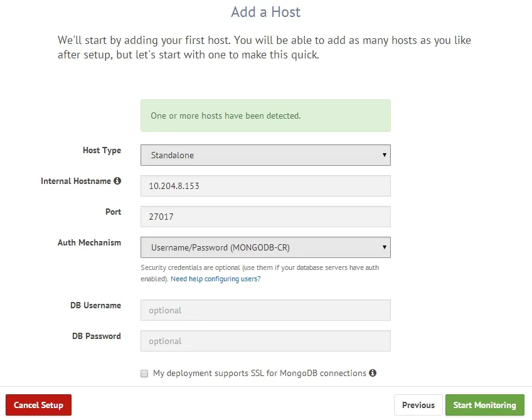Click the optional DB Password field
The image size is (532, 420).
pyautogui.click(x=265, y=341)
